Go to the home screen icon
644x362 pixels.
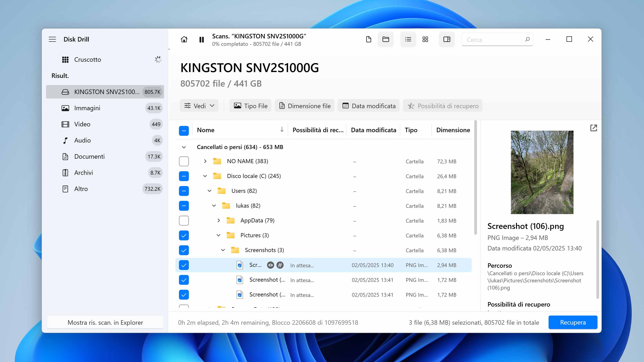[184, 39]
